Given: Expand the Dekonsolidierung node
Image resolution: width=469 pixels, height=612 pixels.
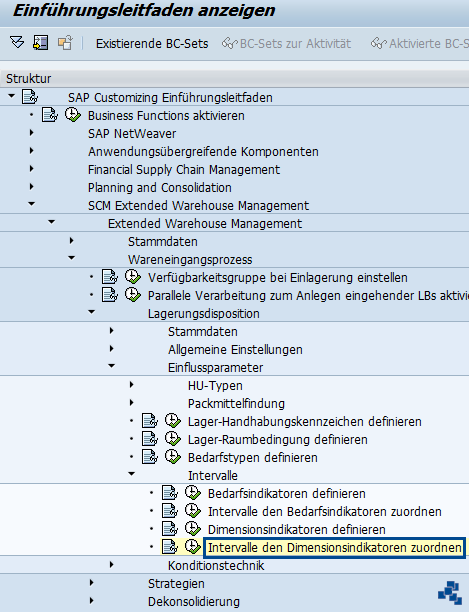Looking at the screenshot, I should tap(91, 601).
